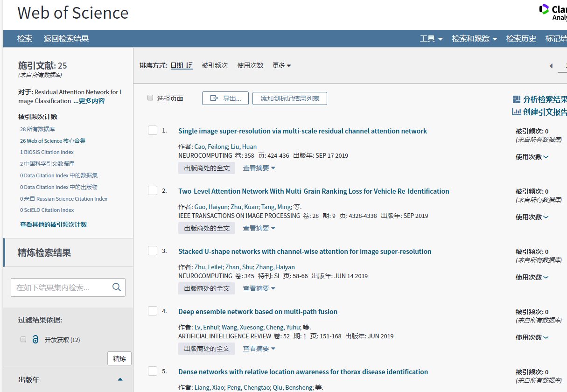Open 检索历史 in the navigation bar
Viewport: 567px width, 392px height.
(521, 39)
